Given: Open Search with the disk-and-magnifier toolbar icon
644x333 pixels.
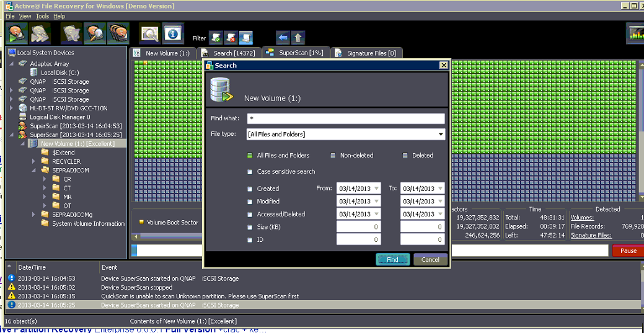Looking at the screenshot, I should point(95,33).
